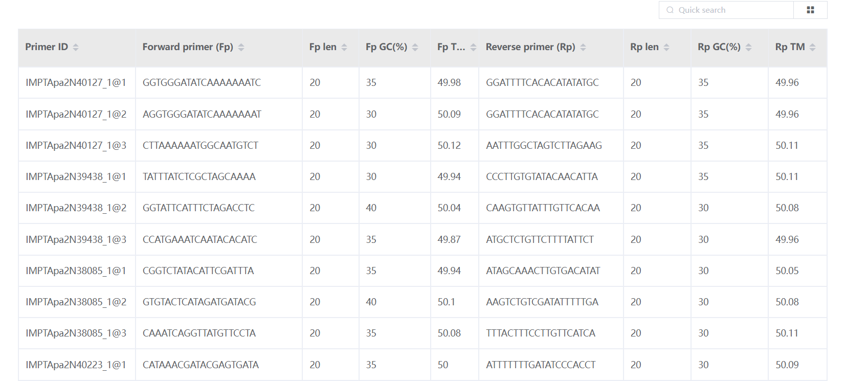The image size is (868, 381).
Task: Click forward primer GTGTACTCATAGATGATACG cell
Action: (199, 302)
